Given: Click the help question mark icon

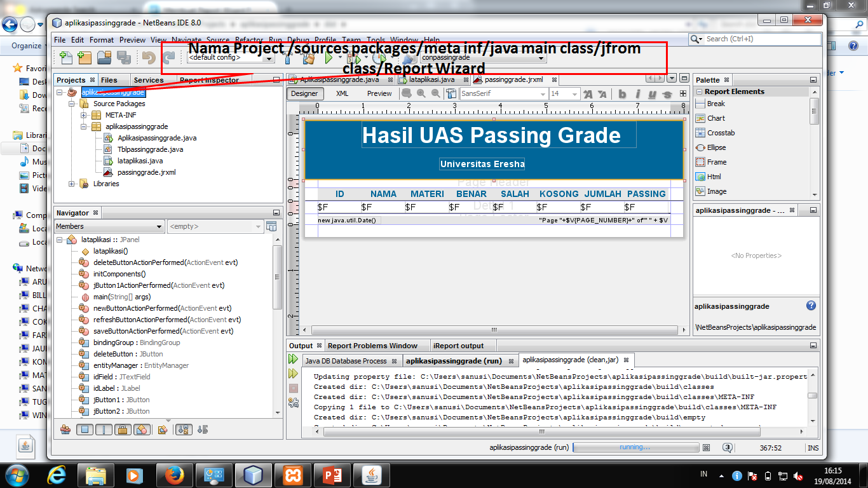Looking at the screenshot, I should pos(811,306).
